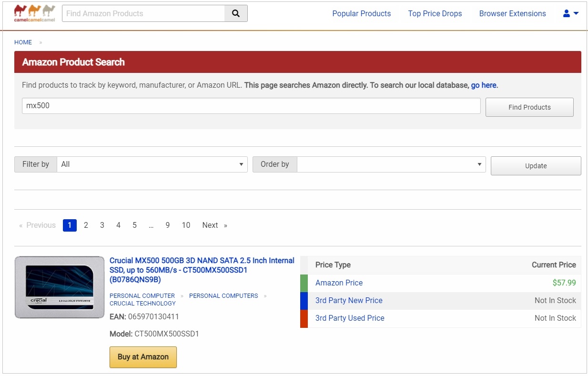Open Popular Products page
The height and width of the screenshot is (376, 588).
pyautogui.click(x=361, y=13)
